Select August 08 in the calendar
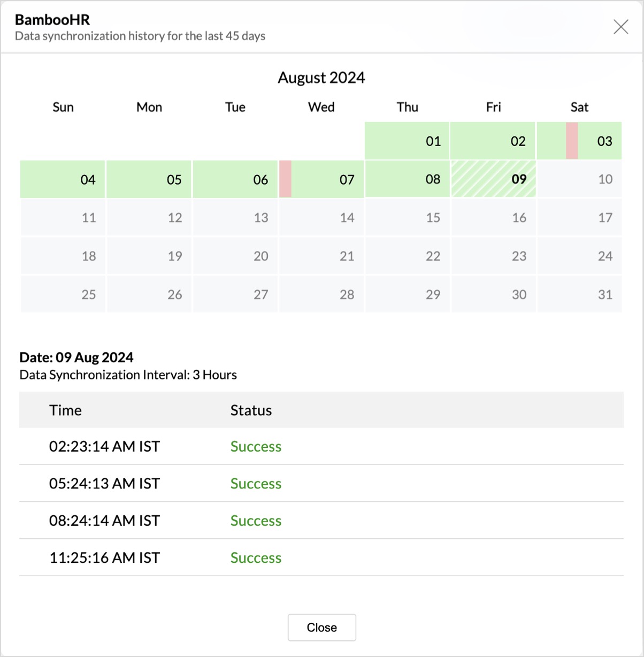 coord(407,179)
